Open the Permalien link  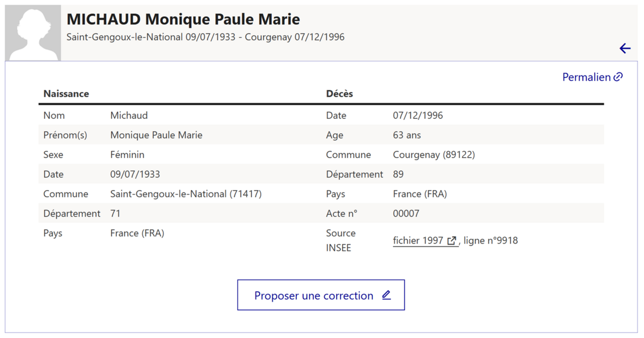(x=586, y=77)
